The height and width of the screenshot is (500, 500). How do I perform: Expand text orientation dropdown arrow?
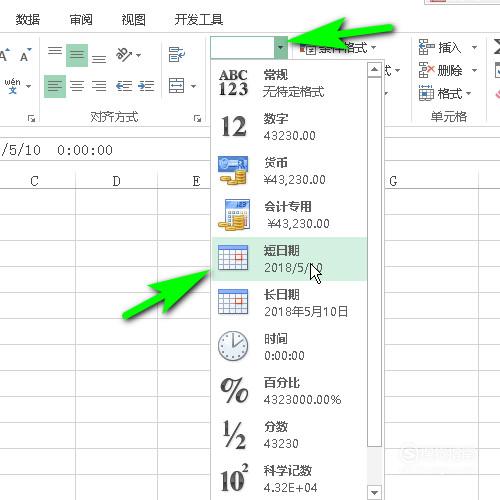click(138, 55)
